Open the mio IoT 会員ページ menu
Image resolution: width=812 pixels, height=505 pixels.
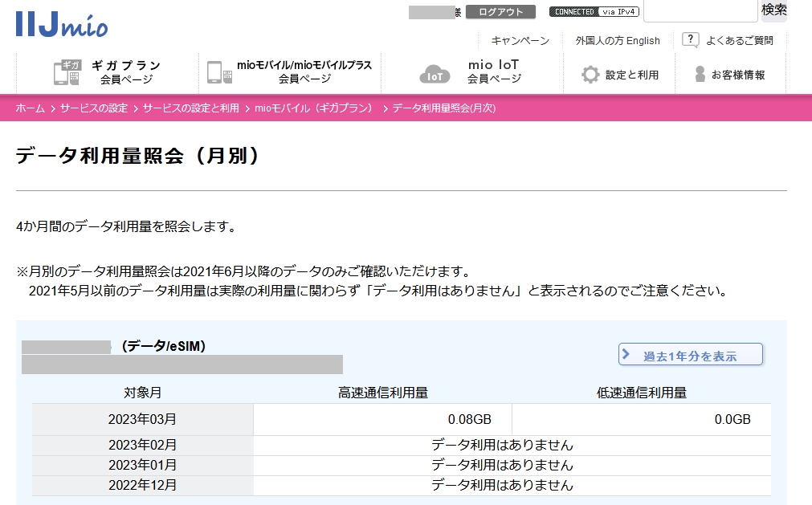coord(472,72)
